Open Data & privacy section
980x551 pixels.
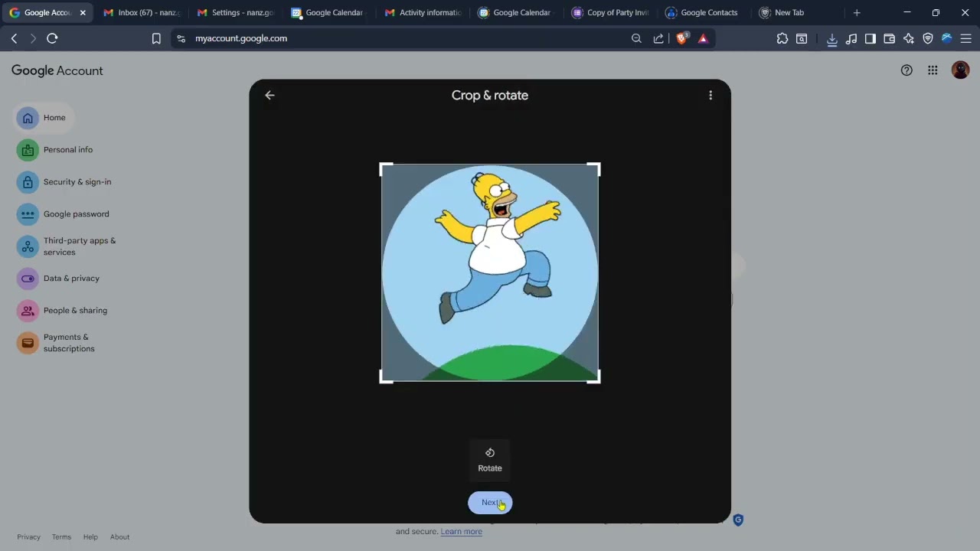tap(59, 279)
